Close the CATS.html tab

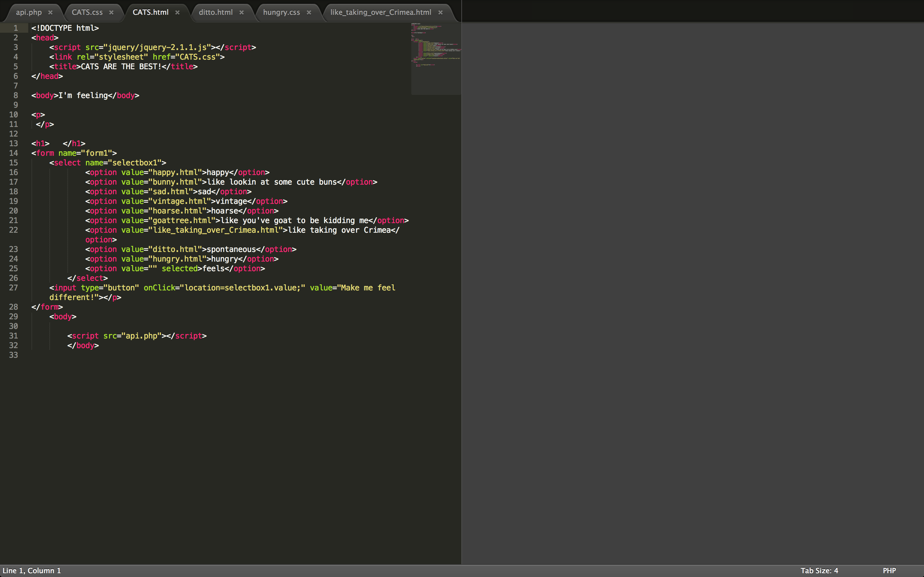pos(177,12)
